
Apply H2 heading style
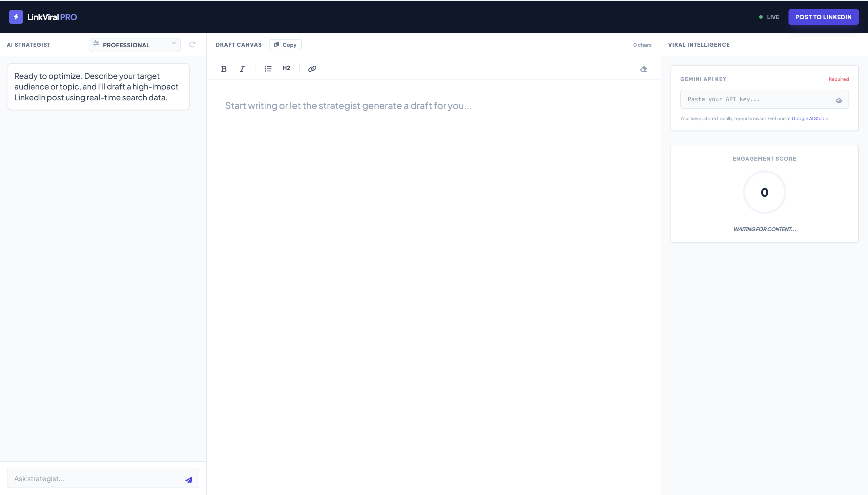coord(286,68)
